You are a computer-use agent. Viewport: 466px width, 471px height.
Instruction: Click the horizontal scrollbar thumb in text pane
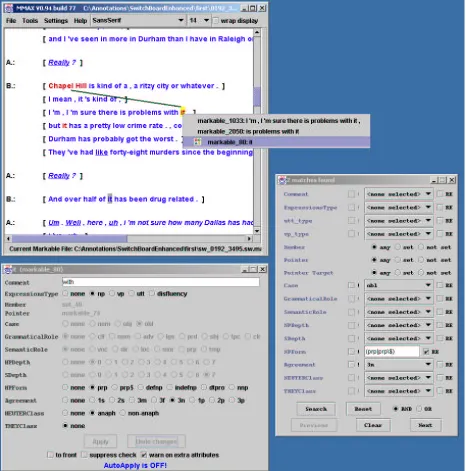(x=69, y=239)
